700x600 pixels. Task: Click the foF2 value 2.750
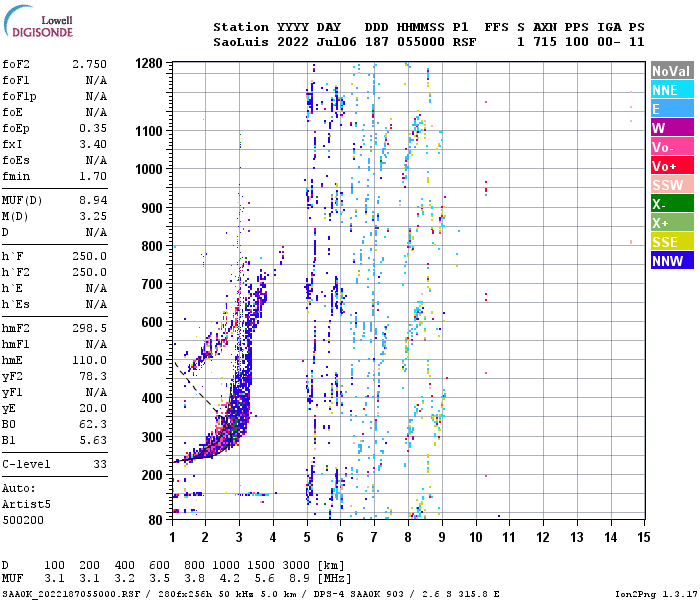89,64
